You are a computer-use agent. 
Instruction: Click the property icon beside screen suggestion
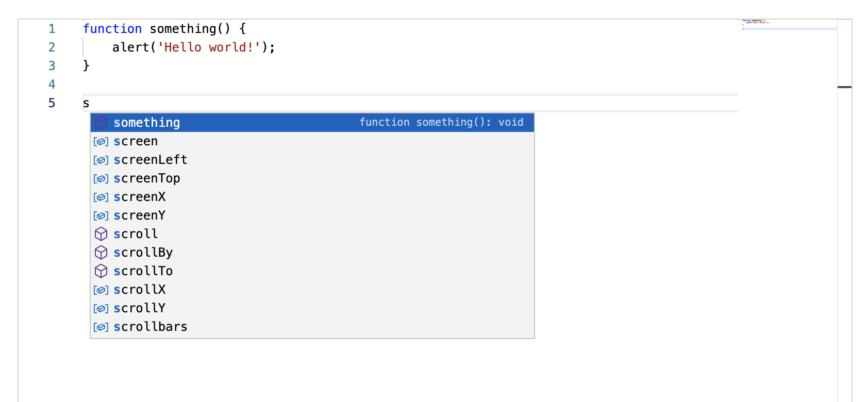point(101,141)
